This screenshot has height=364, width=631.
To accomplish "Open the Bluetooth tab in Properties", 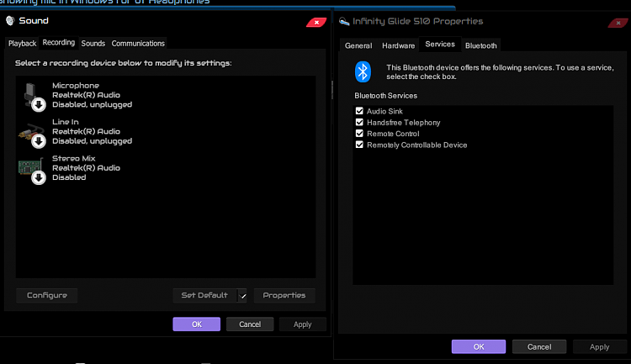I will pos(481,46).
